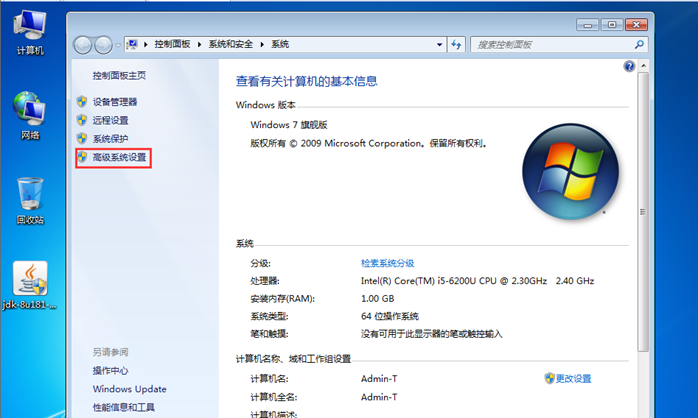Click the Windows logo image
The width and height of the screenshot is (698, 418).
tap(570, 171)
